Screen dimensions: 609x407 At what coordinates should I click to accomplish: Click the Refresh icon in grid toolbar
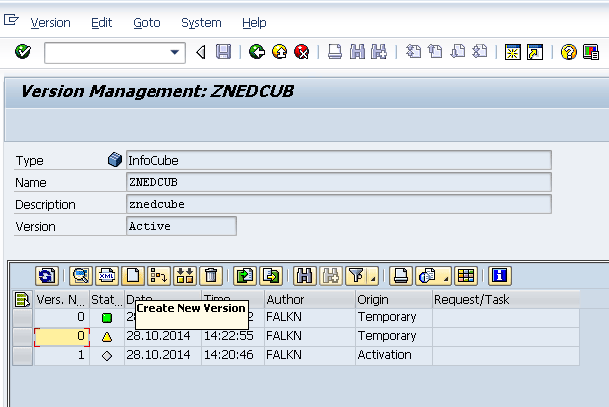click(47, 276)
